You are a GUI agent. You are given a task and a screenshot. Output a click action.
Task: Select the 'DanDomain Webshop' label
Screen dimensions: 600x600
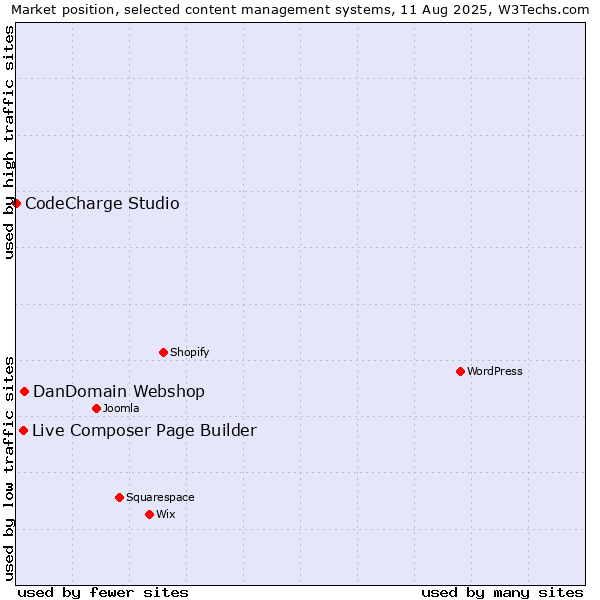point(119,391)
